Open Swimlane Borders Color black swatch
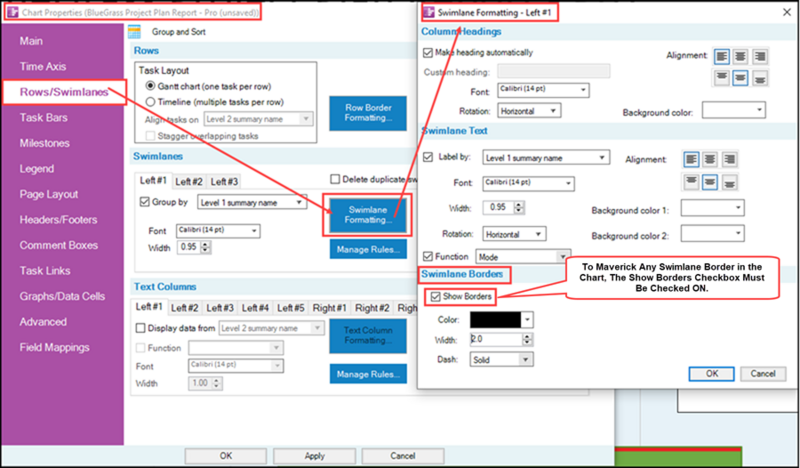The height and width of the screenshot is (468, 800). [502, 320]
